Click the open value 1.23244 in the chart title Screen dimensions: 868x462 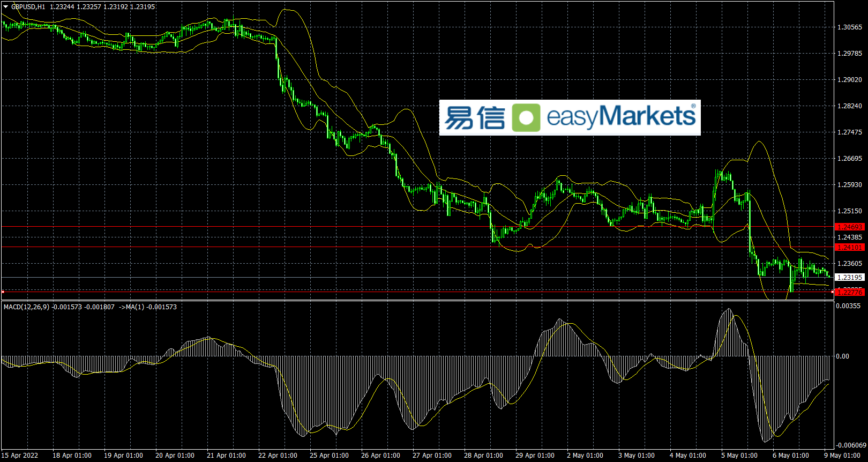click(x=61, y=7)
